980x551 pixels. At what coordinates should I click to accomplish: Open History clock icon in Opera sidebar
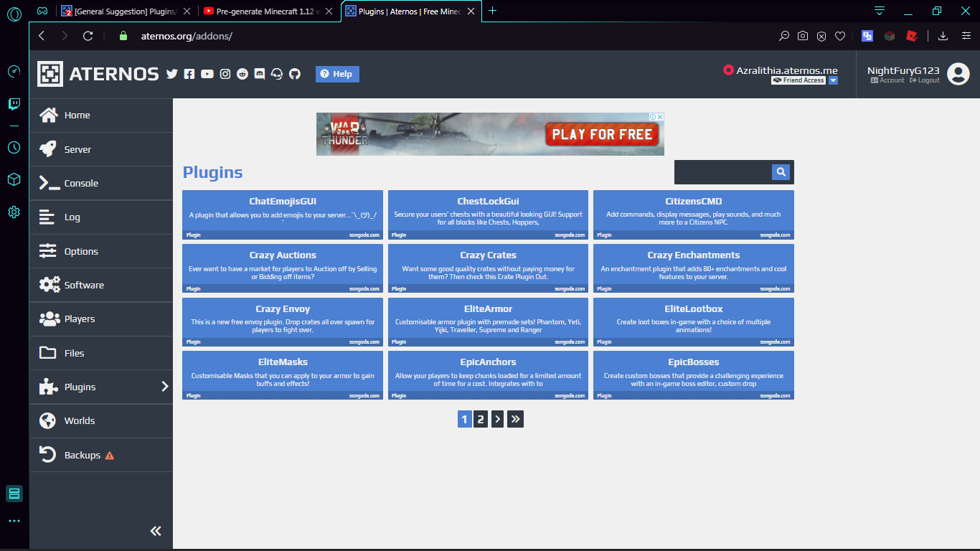click(x=14, y=147)
